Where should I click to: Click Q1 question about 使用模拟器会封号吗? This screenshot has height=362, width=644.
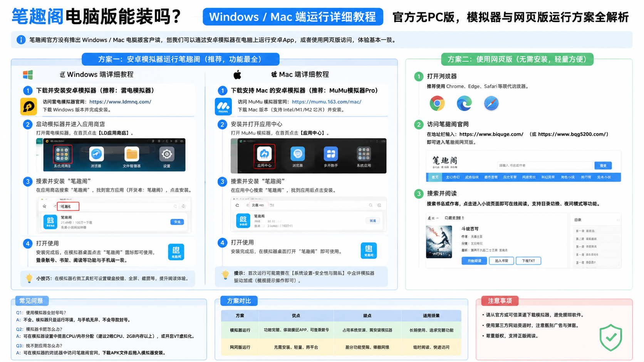[41, 313]
